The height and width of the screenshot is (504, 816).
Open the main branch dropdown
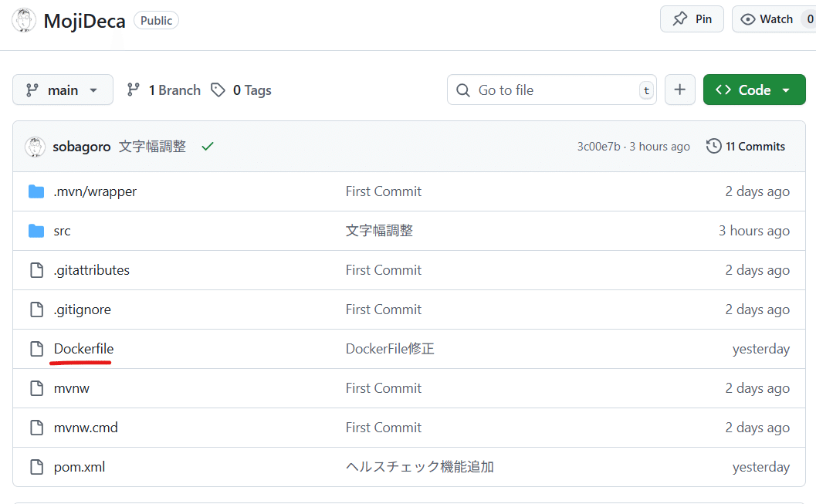[x=63, y=90]
